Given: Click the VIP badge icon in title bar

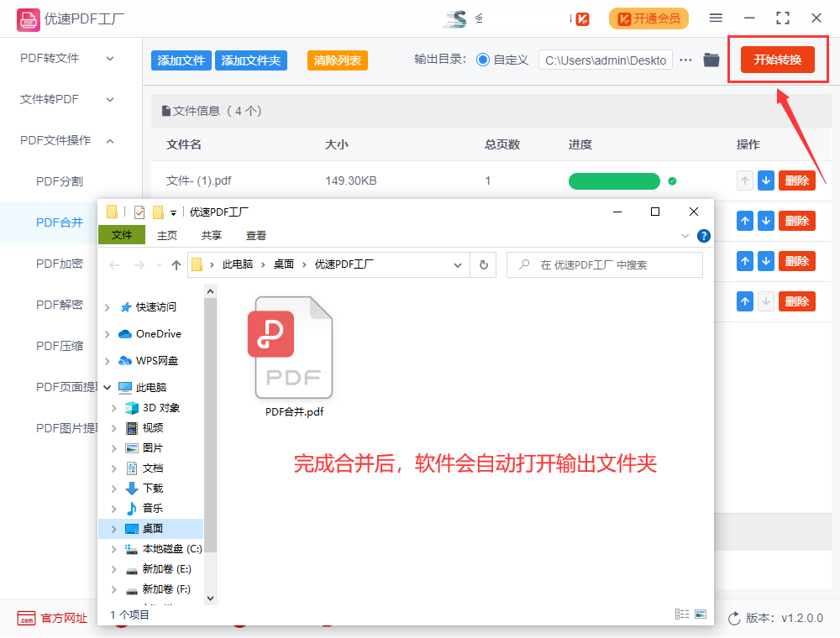Looking at the screenshot, I should point(583,19).
